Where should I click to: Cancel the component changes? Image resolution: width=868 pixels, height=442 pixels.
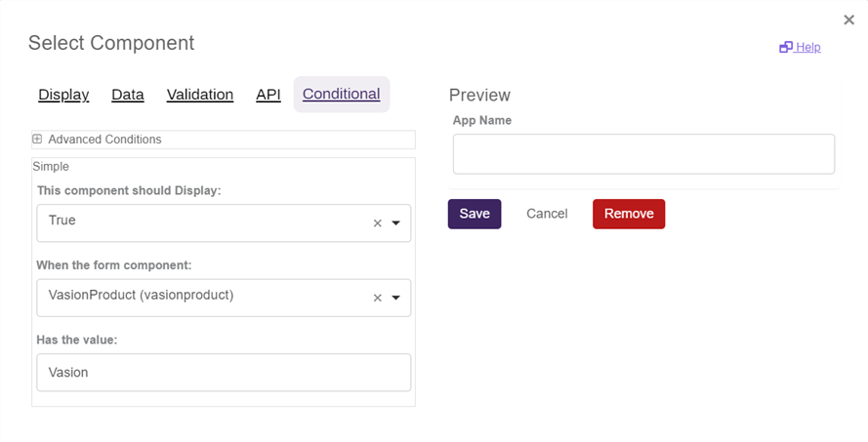pyautogui.click(x=547, y=214)
